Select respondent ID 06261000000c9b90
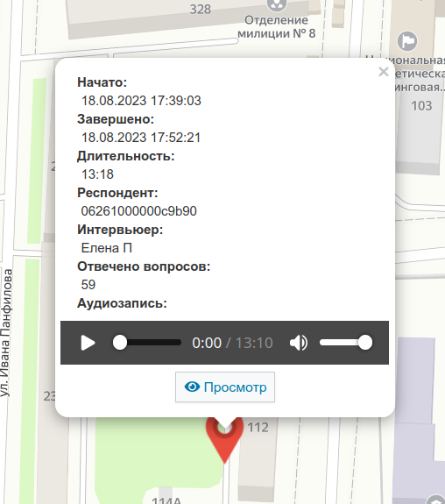 click(x=138, y=211)
